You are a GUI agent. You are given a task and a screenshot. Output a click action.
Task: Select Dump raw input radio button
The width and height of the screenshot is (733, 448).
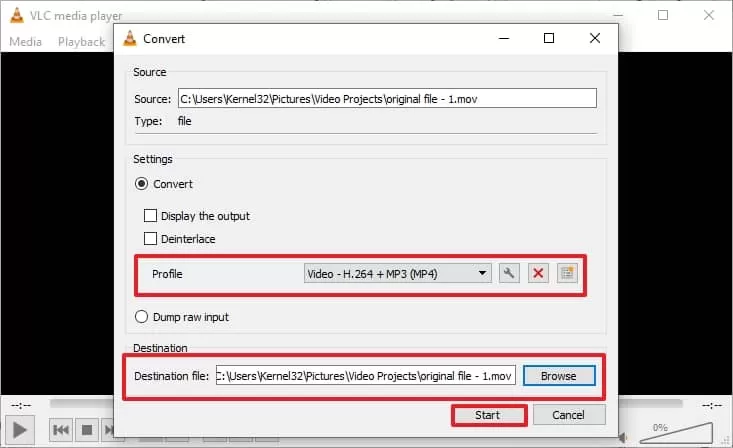point(141,317)
